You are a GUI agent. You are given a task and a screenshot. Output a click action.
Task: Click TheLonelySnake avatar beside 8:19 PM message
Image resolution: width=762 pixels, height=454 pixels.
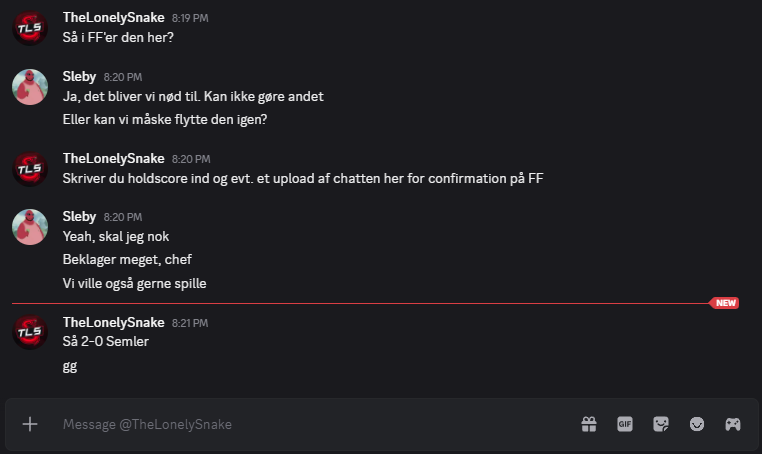[30, 27]
